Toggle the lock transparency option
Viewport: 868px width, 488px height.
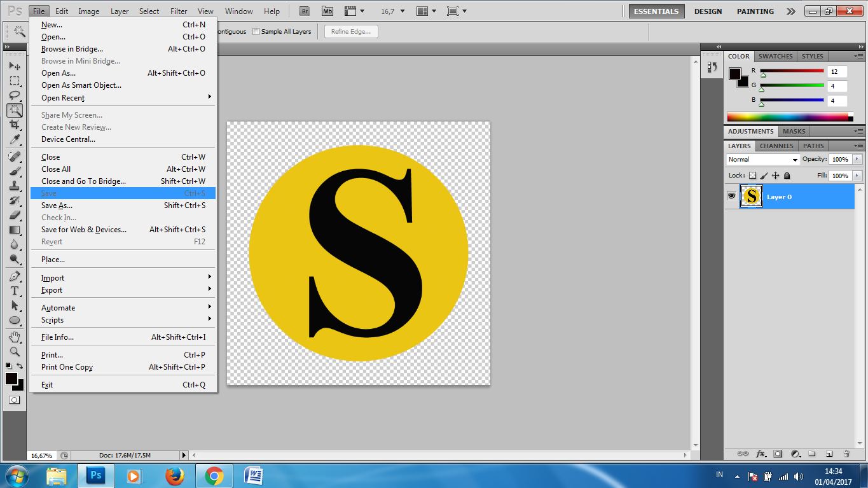(x=752, y=175)
